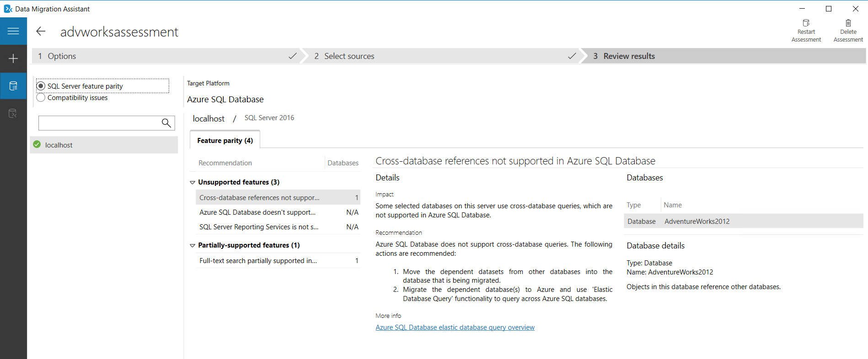Select Cross-database references not supported row
868x359 pixels.
pos(278,198)
